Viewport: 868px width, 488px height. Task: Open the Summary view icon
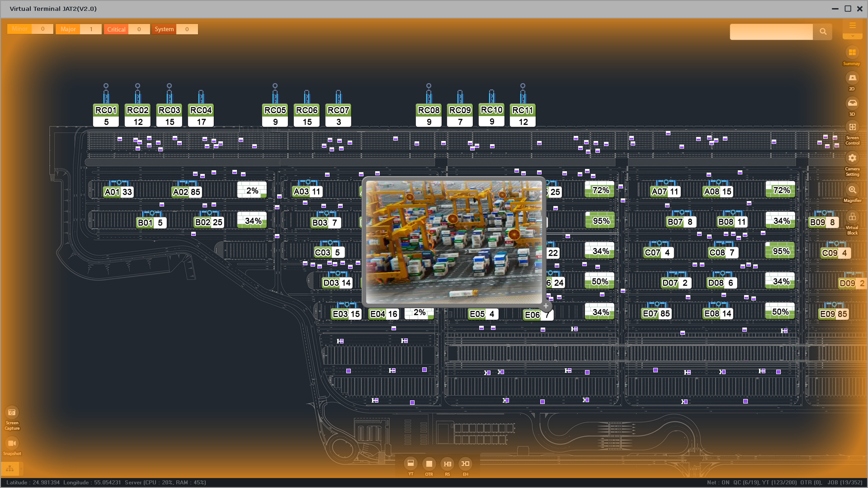[x=852, y=53]
